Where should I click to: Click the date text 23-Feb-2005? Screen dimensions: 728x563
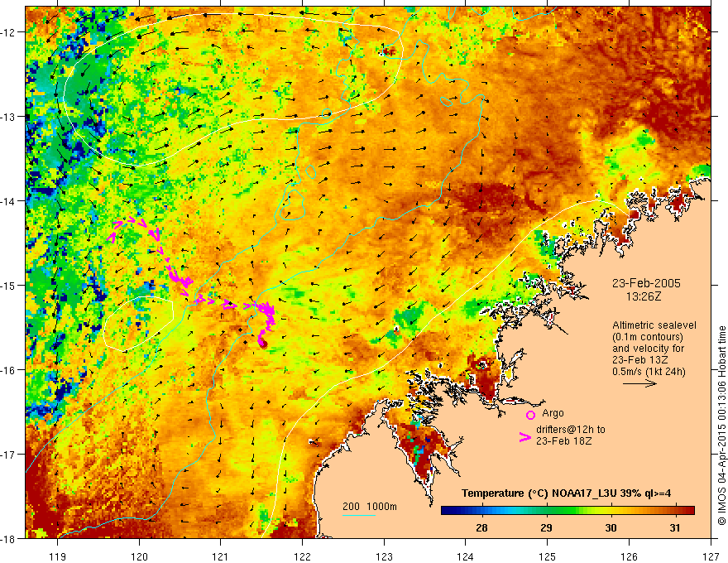[x=646, y=283]
